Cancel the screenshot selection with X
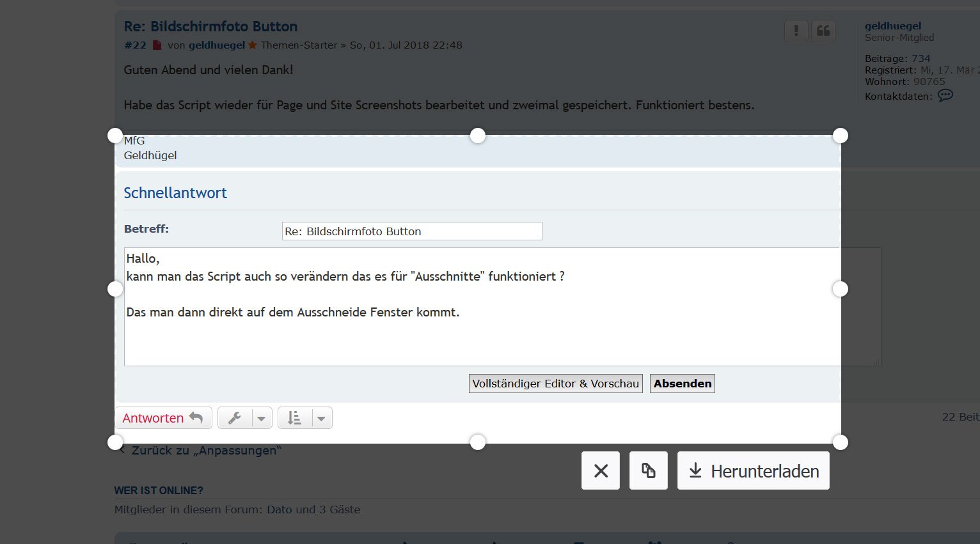980x544 pixels. [600, 471]
